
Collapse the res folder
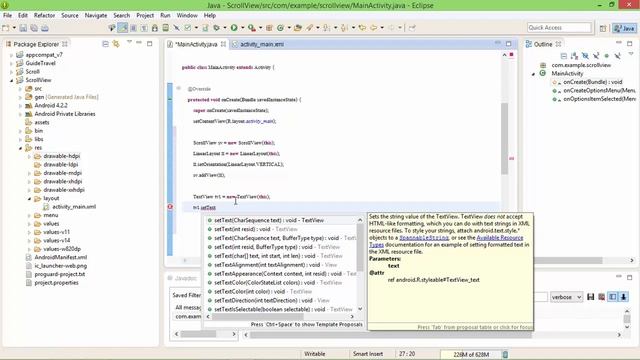point(20,148)
